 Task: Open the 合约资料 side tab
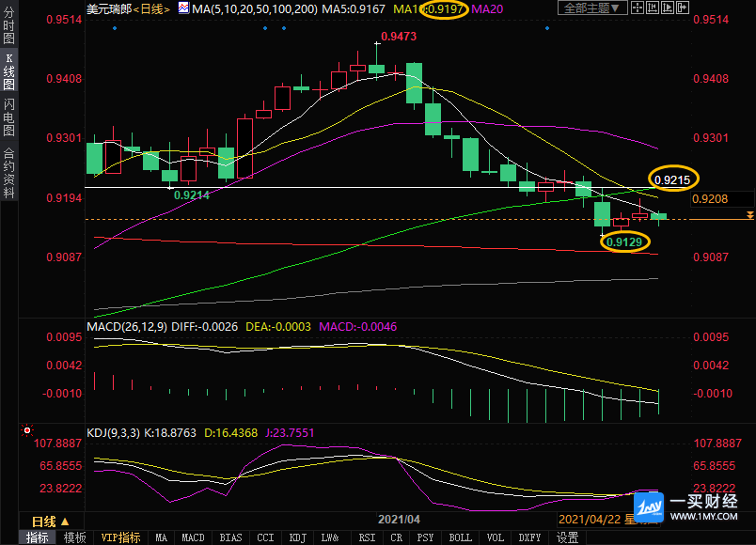(8, 174)
